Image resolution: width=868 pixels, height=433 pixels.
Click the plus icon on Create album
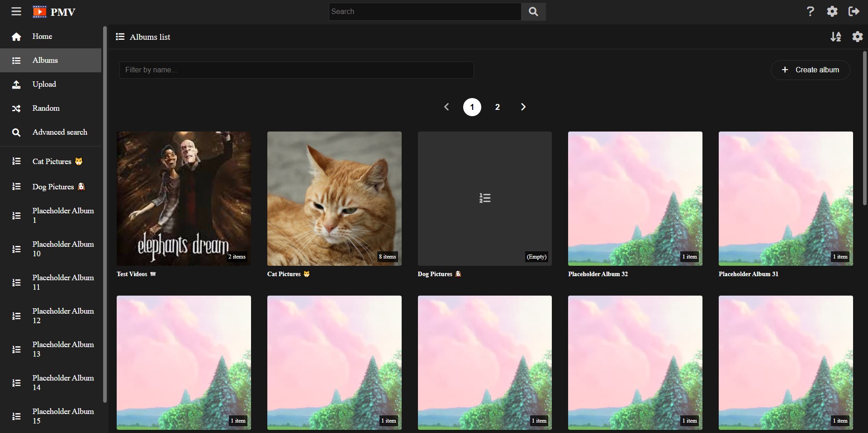tap(785, 70)
